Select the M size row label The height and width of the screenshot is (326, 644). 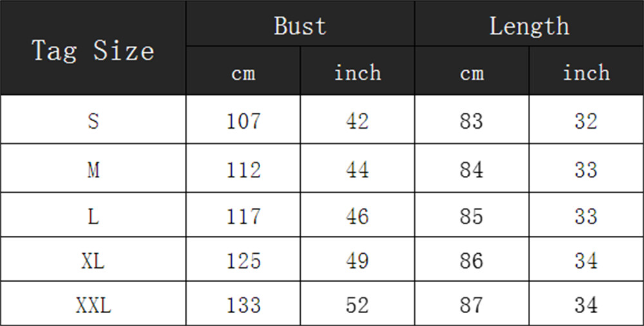[x=93, y=168]
